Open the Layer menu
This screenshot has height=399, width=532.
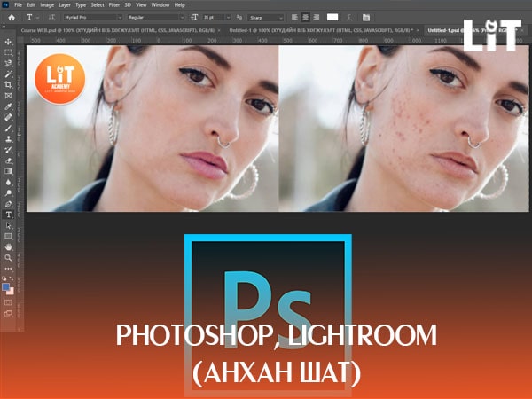point(65,5)
